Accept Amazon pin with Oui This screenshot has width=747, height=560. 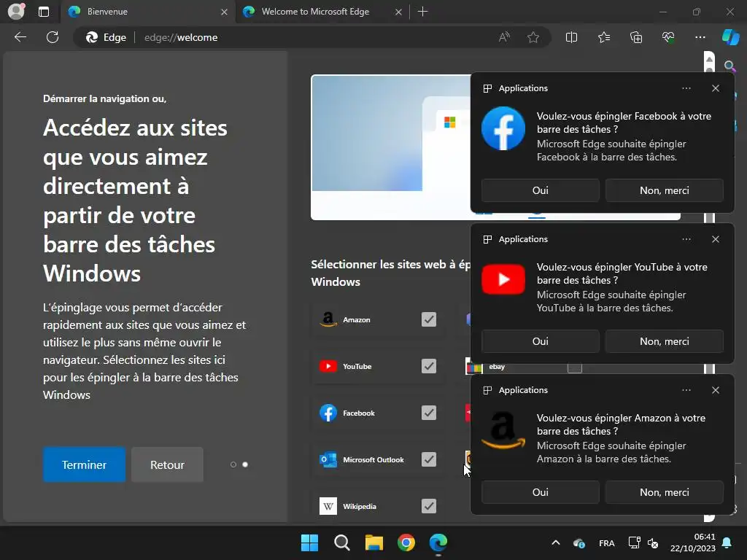[x=541, y=492]
